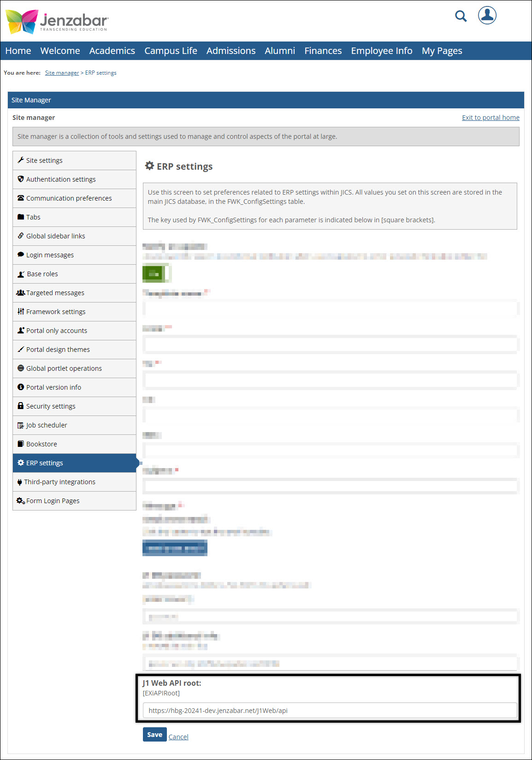Click the Save button

coord(154,735)
